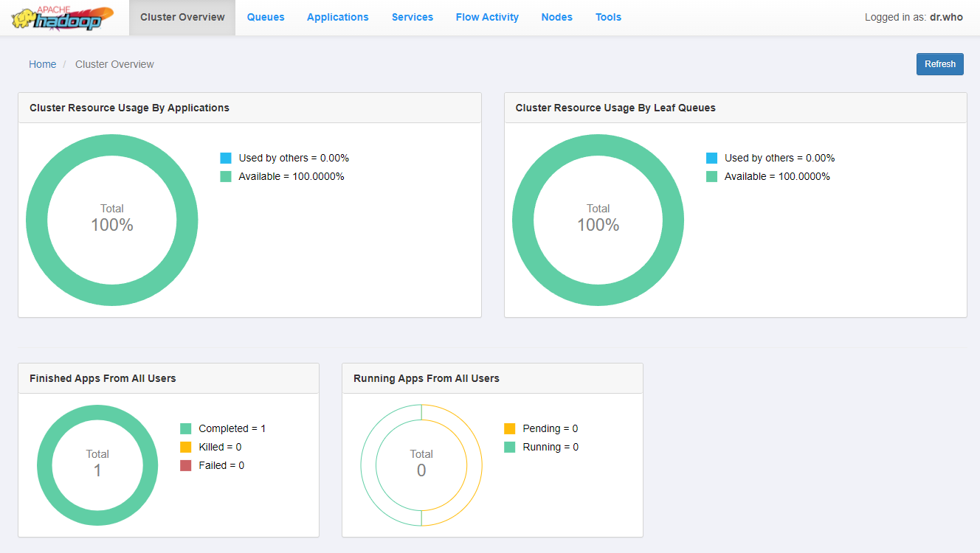Click 'Total 0' in Running Apps chart center
Image resolution: width=980 pixels, height=553 pixels.
point(421,463)
